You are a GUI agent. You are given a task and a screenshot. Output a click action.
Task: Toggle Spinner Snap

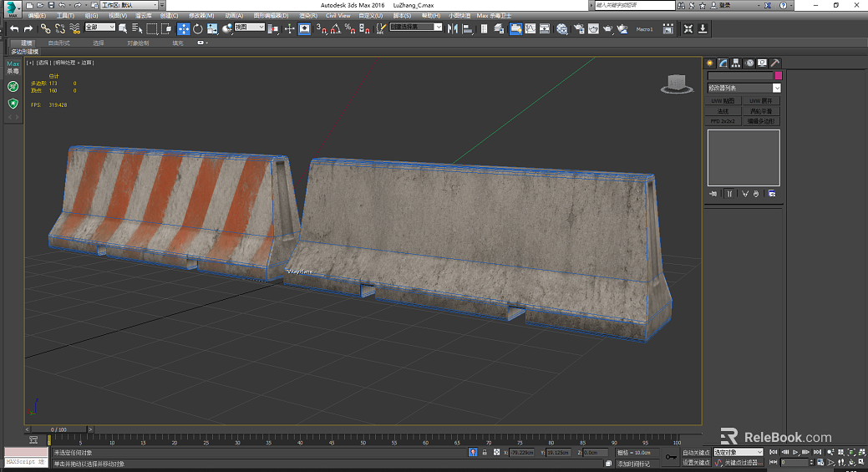[364, 28]
